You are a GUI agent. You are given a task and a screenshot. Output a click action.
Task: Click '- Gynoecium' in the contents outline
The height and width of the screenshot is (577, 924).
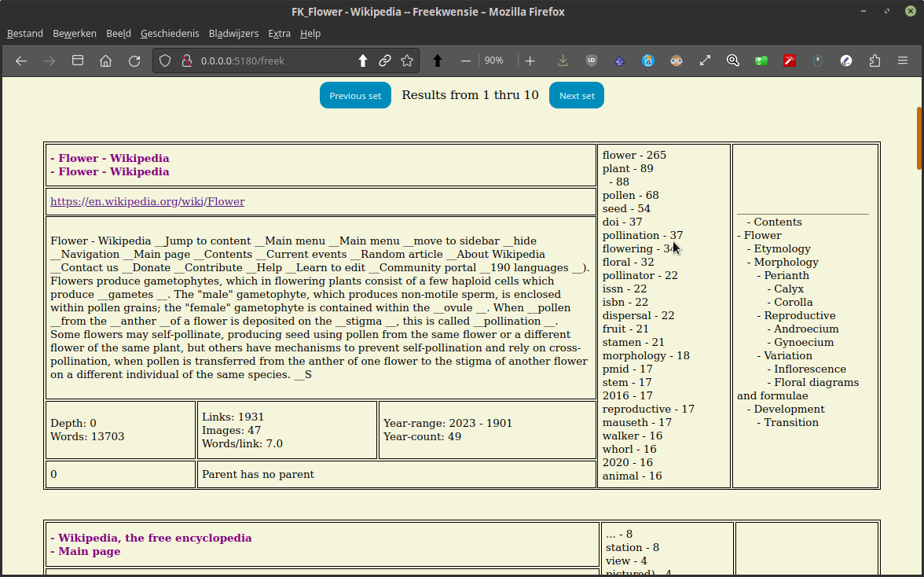point(800,343)
